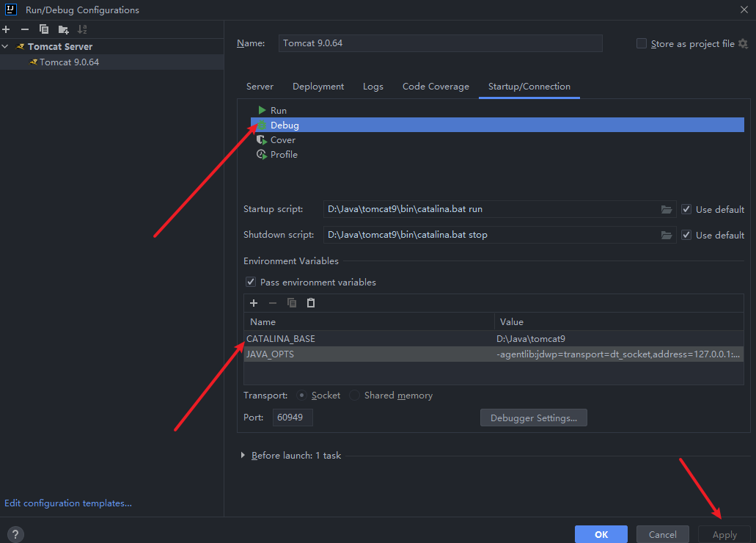The height and width of the screenshot is (543, 756).
Task: Switch to the Server tab
Action: [260, 87]
